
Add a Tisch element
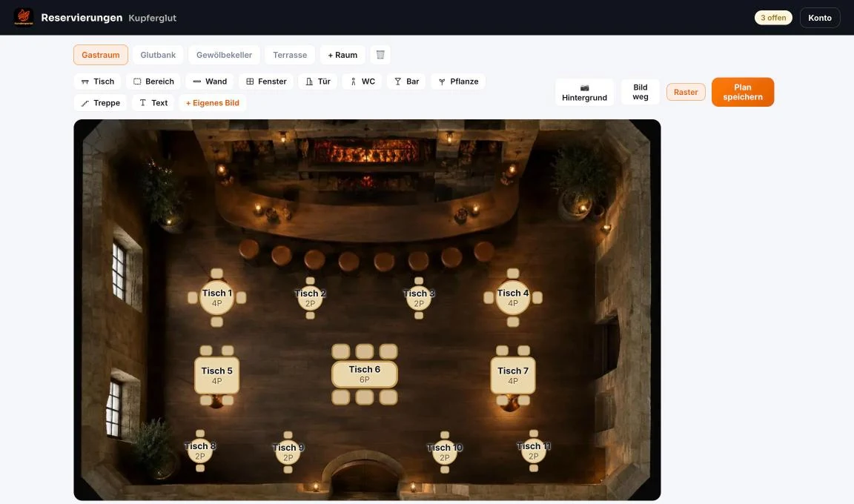98,81
